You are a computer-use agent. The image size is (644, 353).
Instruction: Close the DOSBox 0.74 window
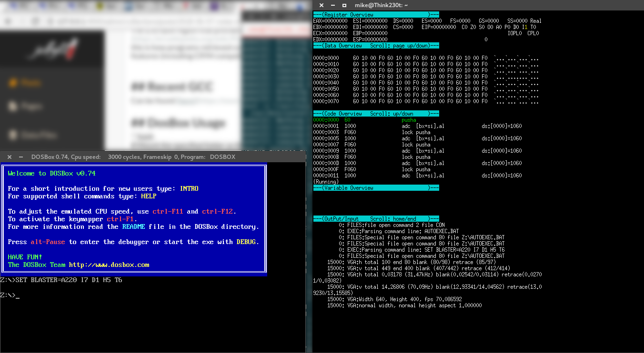[9, 157]
